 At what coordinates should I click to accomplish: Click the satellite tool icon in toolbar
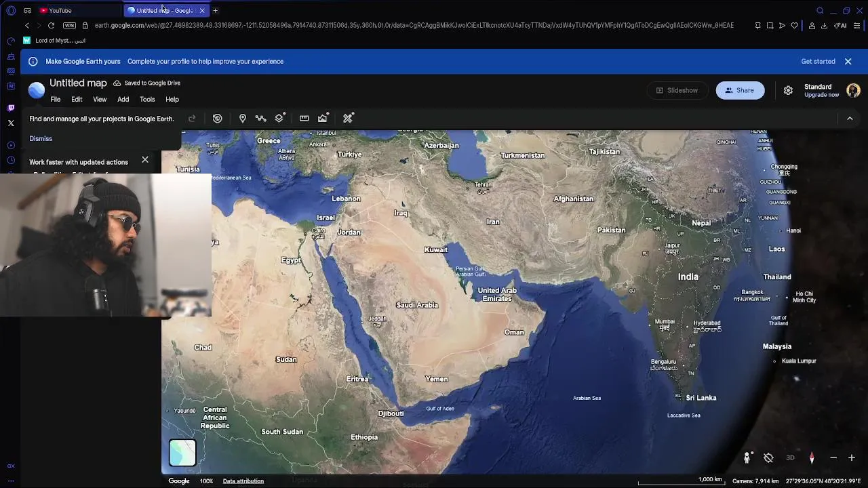(x=348, y=118)
